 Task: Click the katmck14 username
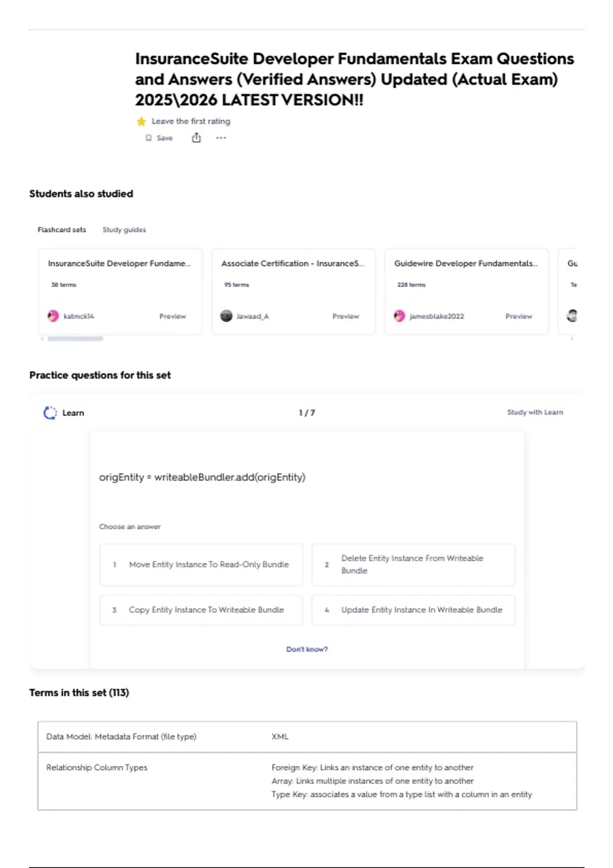pos(79,317)
